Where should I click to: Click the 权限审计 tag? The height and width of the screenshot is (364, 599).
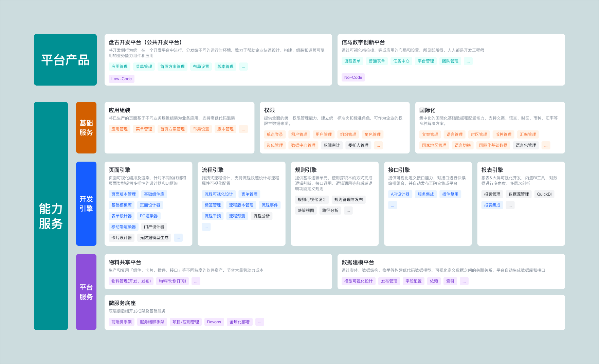pyautogui.click(x=332, y=145)
